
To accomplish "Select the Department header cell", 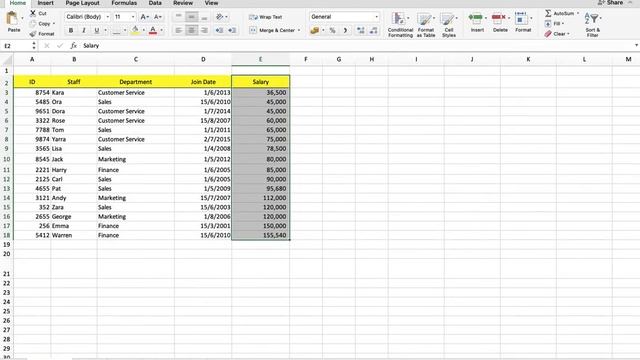I will (x=136, y=82).
